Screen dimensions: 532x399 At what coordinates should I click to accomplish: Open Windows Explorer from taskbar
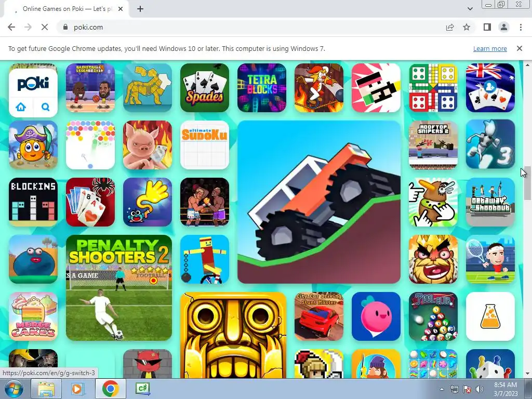click(46, 389)
